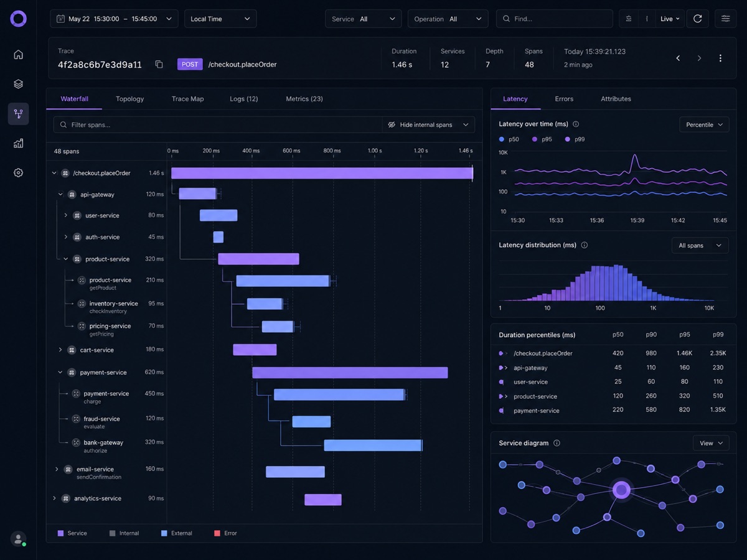
Task: Toggle Hide internal spans
Action: (428, 124)
